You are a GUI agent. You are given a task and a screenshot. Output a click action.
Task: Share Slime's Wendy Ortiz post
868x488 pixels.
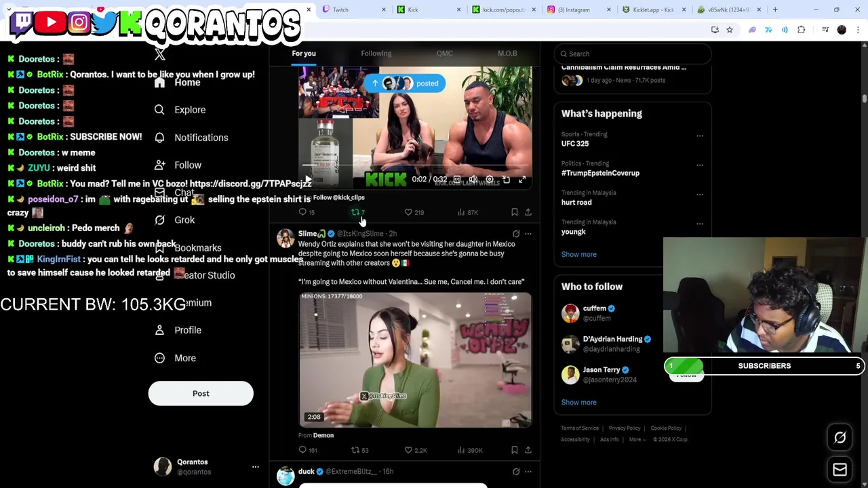(528, 450)
